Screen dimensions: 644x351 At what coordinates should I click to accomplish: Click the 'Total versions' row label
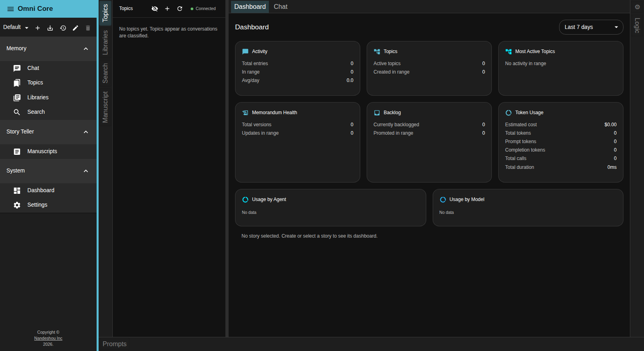pyautogui.click(x=257, y=125)
